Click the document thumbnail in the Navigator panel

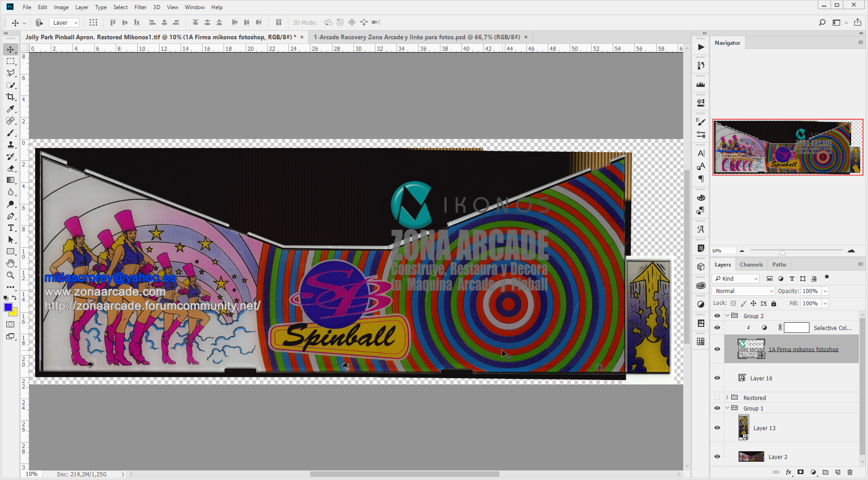click(x=788, y=147)
